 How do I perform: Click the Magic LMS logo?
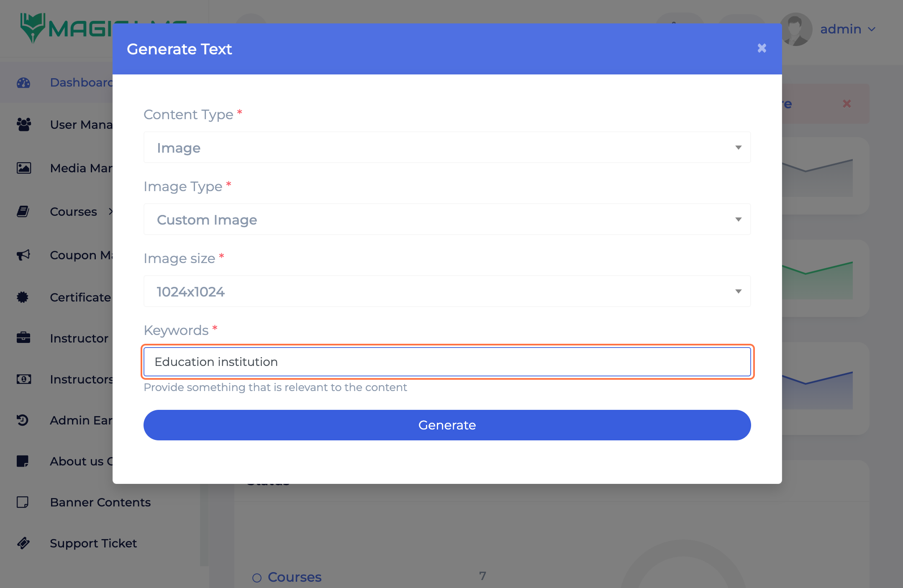pyautogui.click(x=67, y=28)
